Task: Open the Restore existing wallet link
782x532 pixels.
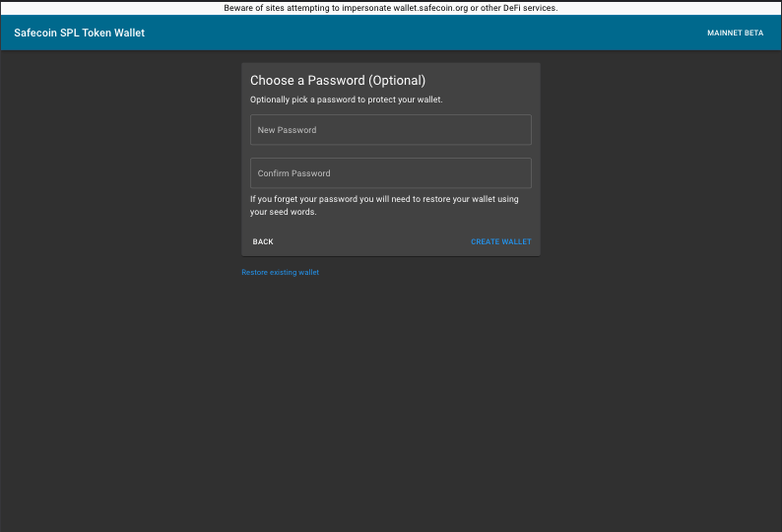Action: (280, 273)
